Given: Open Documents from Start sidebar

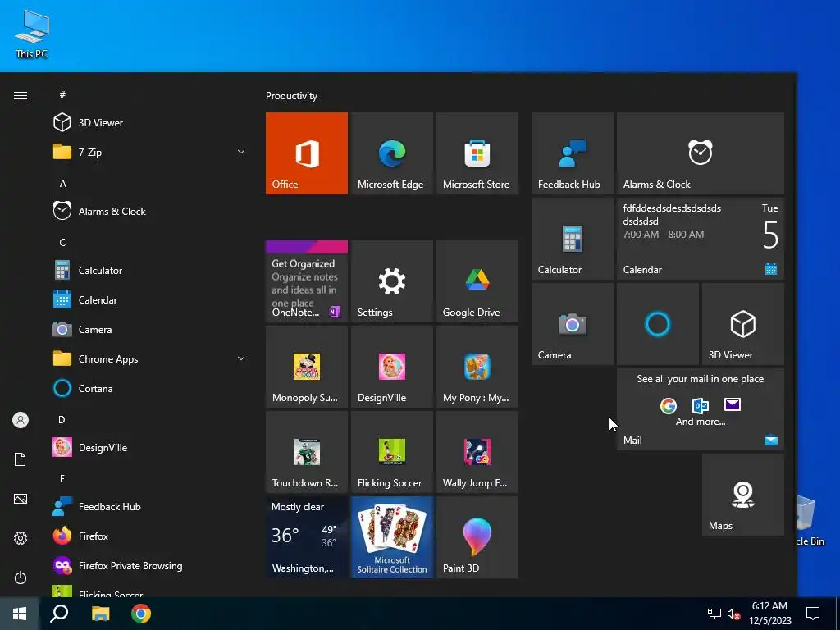Looking at the screenshot, I should click(x=21, y=459).
